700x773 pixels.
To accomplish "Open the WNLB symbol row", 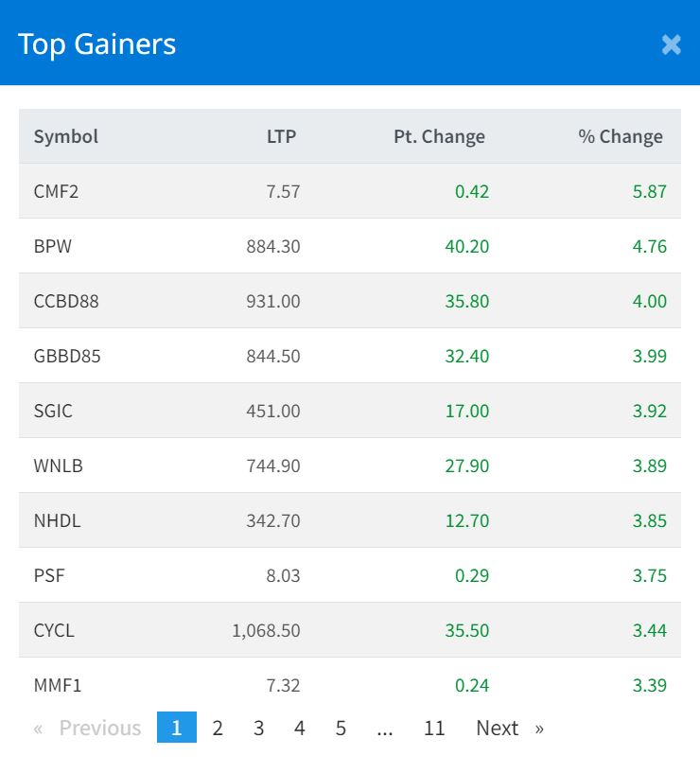I will point(58,466).
